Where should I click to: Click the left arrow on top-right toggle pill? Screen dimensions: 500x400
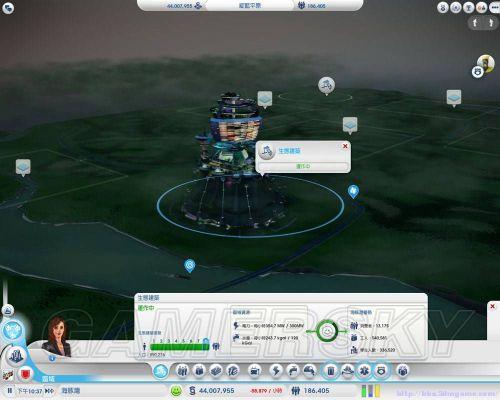[x=475, y=23]
